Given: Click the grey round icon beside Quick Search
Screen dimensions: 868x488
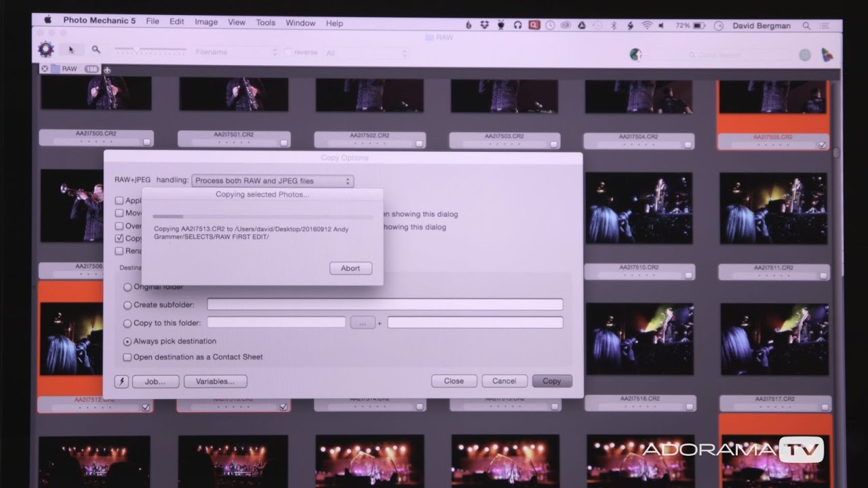Looking at the screenshot, I should 805,55.
